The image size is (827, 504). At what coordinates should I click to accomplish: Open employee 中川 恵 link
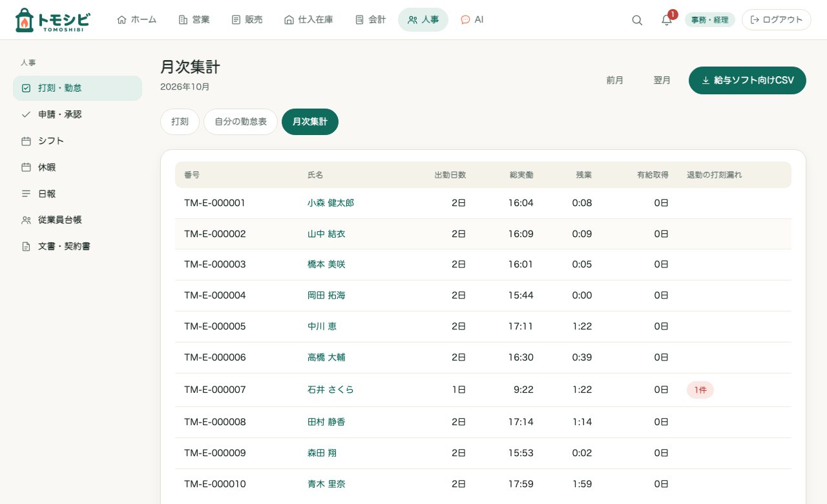(322, 326)
